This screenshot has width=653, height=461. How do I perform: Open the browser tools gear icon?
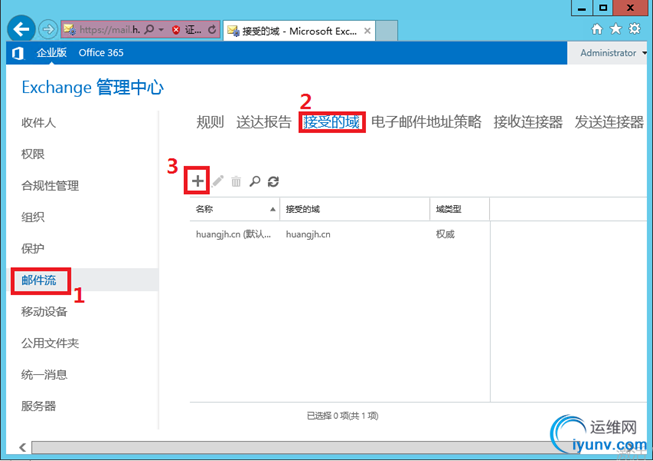(634, 29)
